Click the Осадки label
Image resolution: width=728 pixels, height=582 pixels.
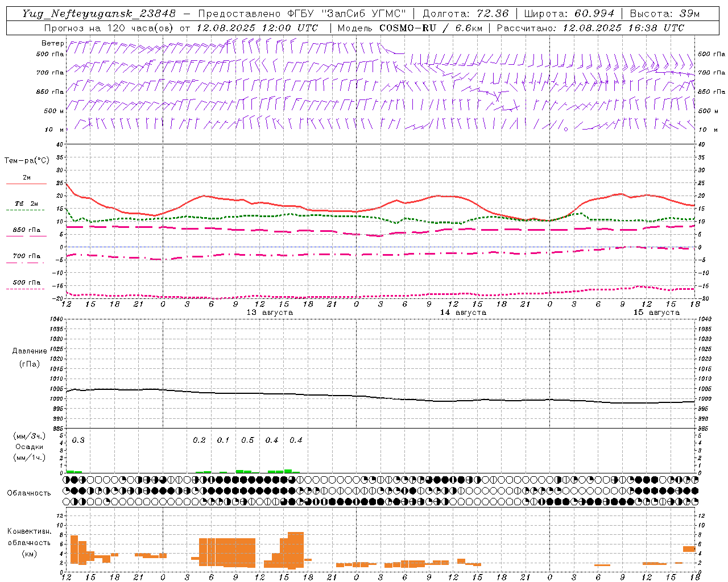click(x=29, y=447)
